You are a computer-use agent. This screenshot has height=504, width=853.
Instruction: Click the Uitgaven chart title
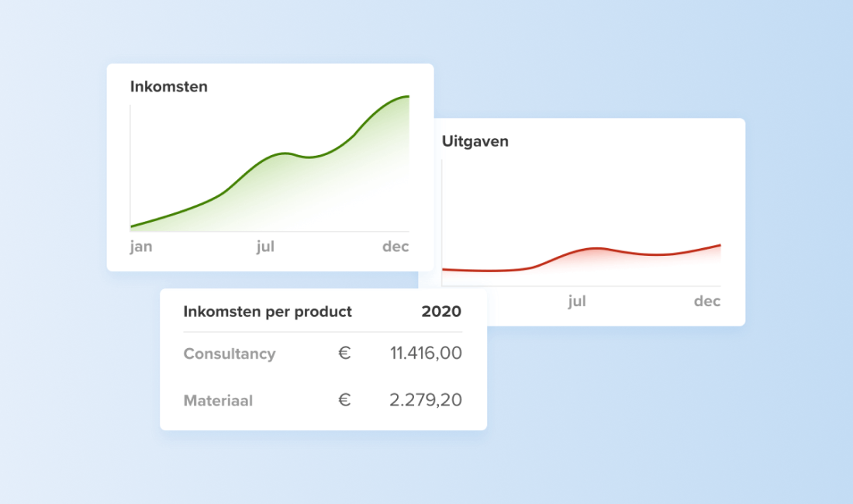click(x=475, y=141)
